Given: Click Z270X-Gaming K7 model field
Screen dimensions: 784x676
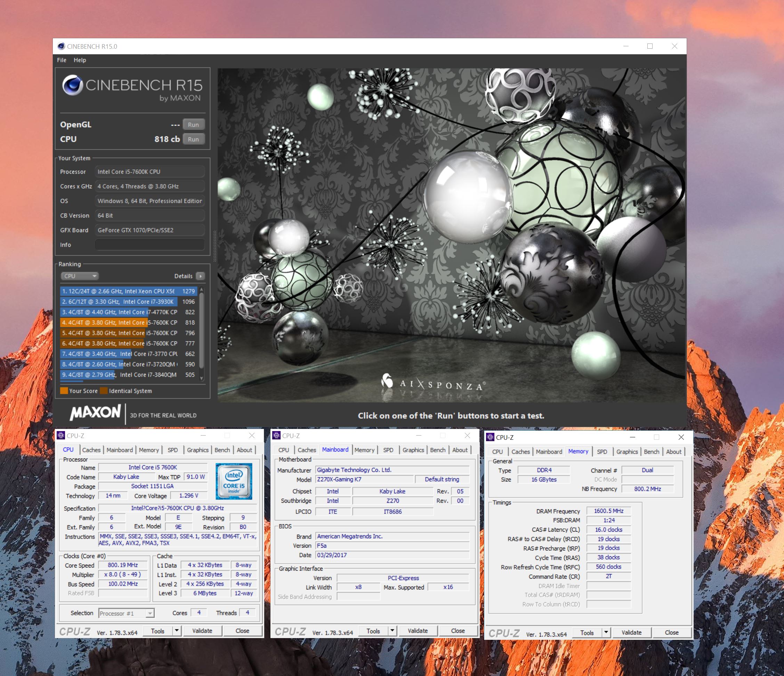Looking at the screenshot, I should (364, 479).
